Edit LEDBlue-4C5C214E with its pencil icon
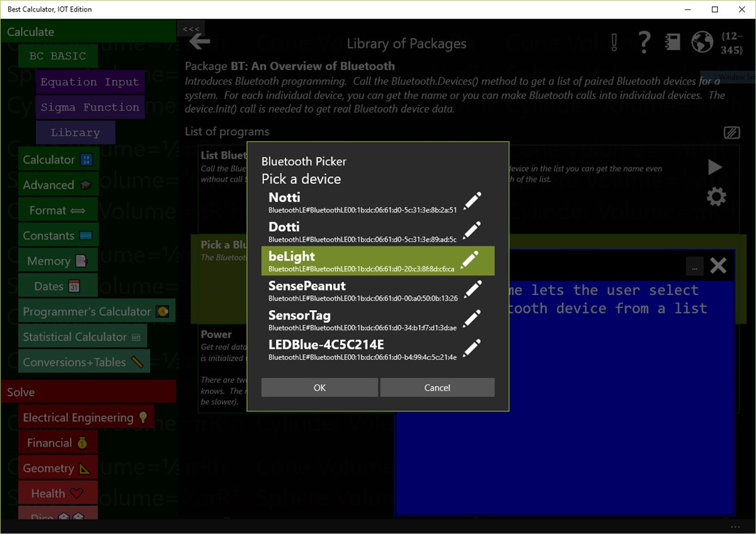The image size is (756, 534). pos(472,347)
